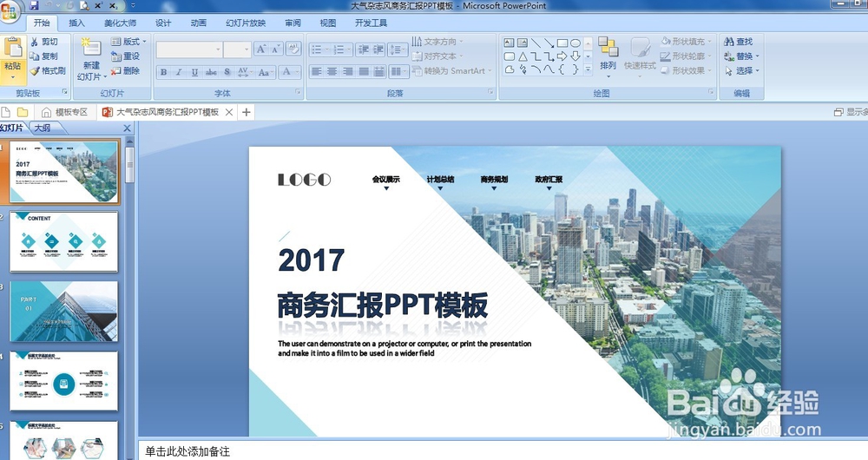
Task: Click the Find (查找) binoculars button
Action: 739,42
